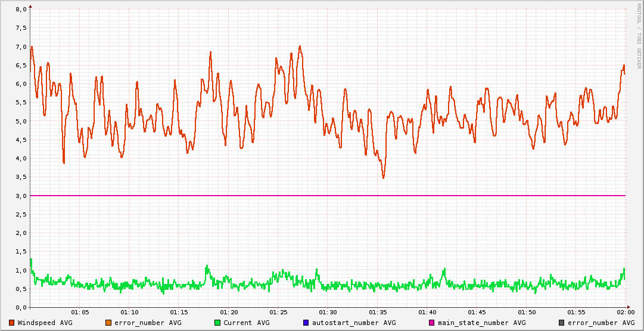644x331 pixels.
Task: Click the 01:15 time axis label
Action: (179, 312)
